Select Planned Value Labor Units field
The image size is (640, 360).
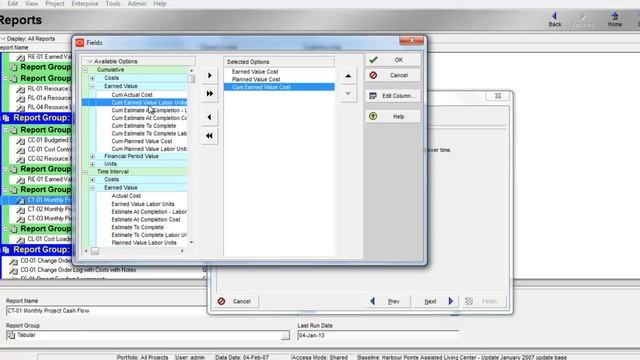[x=144, y=243]
